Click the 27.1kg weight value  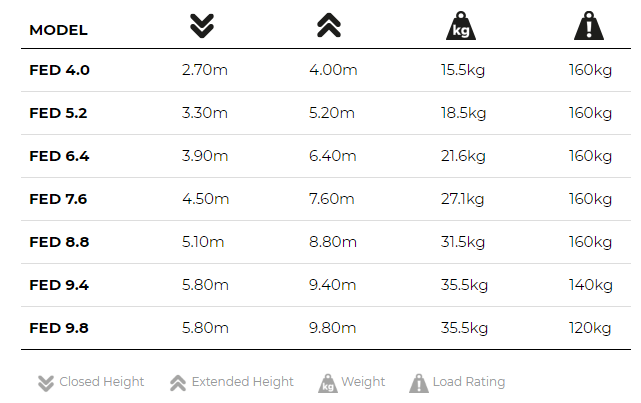tap(462, 199)
